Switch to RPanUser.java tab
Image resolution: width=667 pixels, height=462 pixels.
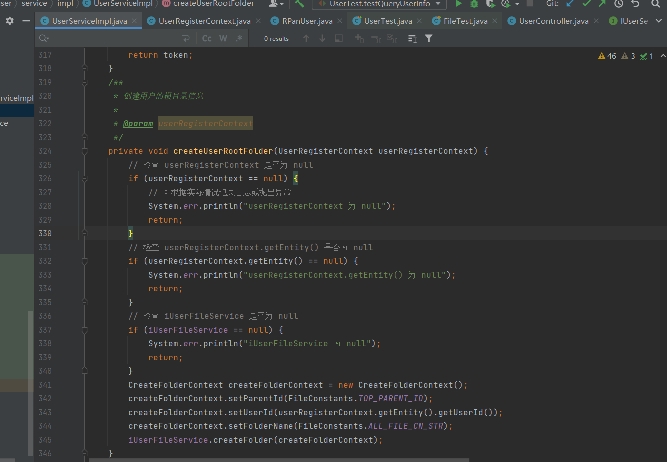(307, 21)
